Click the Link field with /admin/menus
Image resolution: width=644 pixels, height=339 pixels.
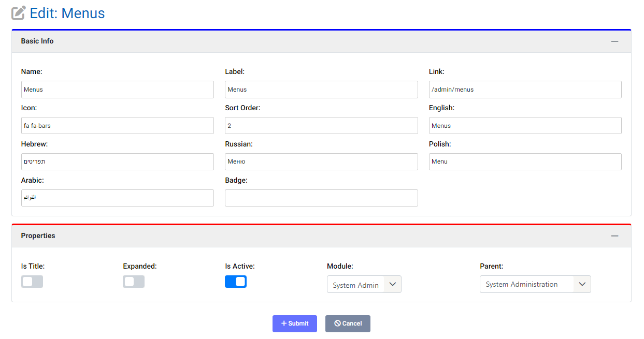[525, 89]
